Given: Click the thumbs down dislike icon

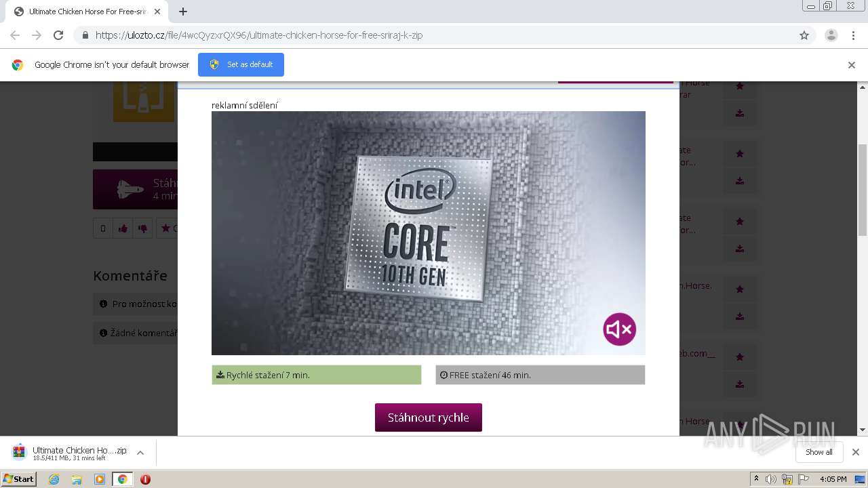Looking at the screenshot, I should pyautogui.click(x=142, y=228).
